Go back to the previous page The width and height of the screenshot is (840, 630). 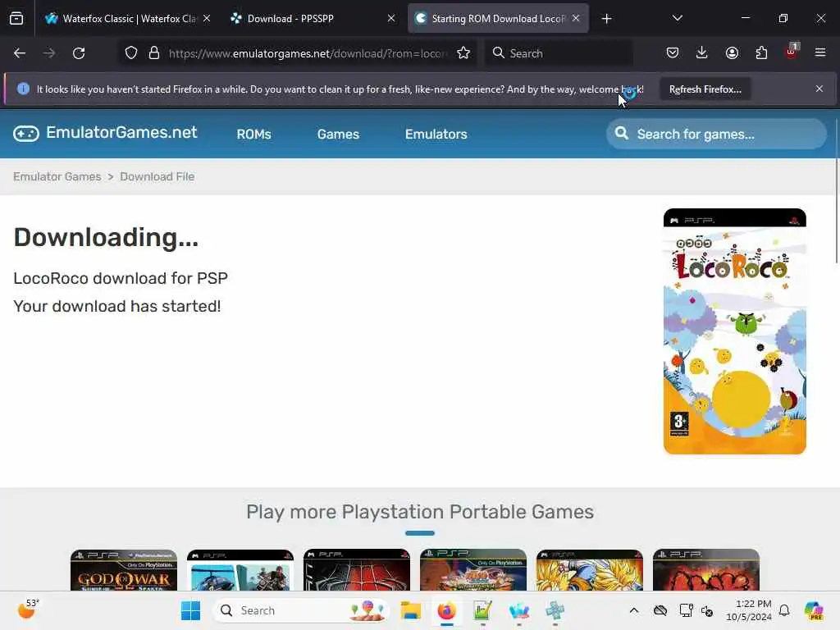click(20, 53)
